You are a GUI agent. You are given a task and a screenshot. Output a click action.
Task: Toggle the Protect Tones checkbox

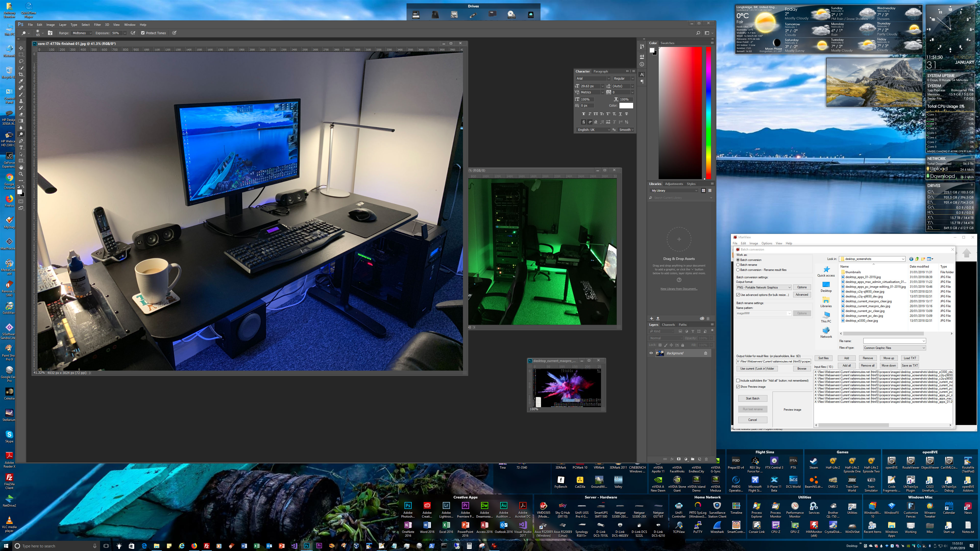click(x=143, y=33)
